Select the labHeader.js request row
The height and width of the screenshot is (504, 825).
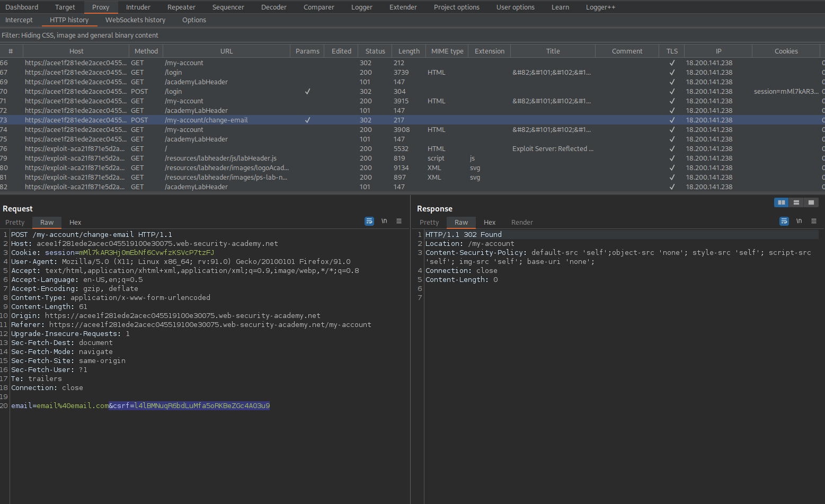pyautogui.click(x=412, y=158)
